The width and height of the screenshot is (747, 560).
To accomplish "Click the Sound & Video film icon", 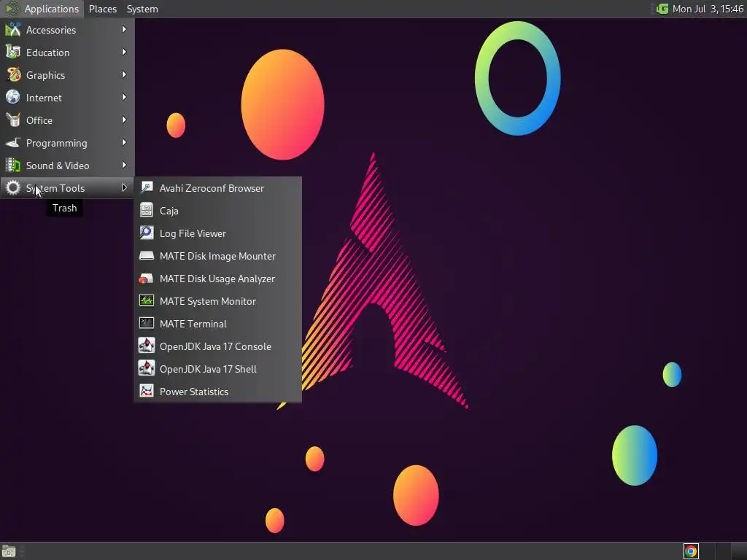I will click(x=13, y=166).
